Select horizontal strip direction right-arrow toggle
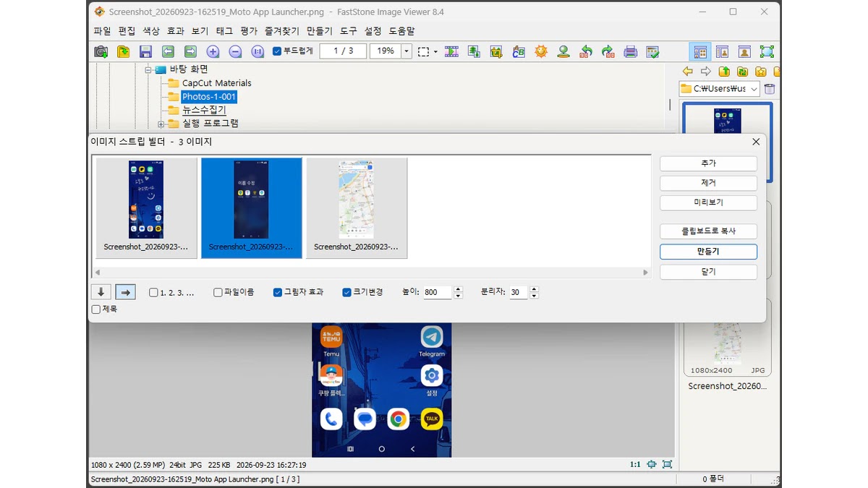Viewport: 868px width, 488px height. (125, 292)
